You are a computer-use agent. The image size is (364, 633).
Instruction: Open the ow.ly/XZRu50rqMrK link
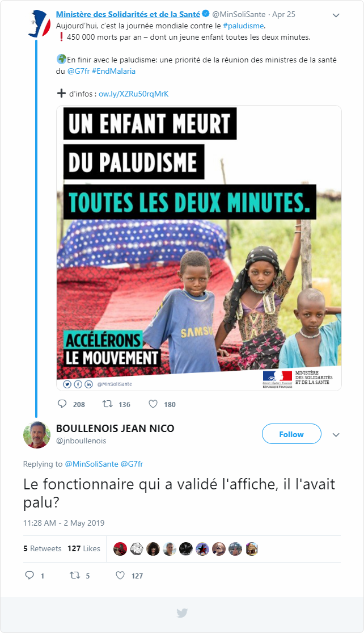point(133,94)
